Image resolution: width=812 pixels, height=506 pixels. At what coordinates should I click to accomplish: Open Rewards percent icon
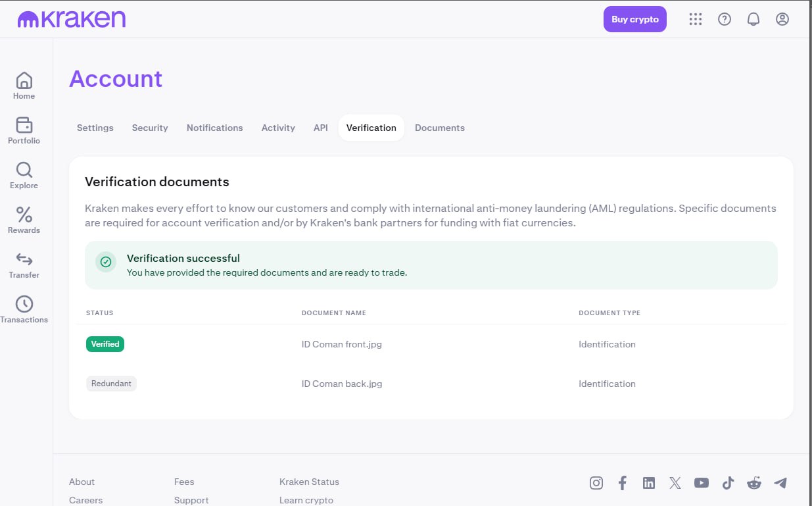[x=24, y=220]
